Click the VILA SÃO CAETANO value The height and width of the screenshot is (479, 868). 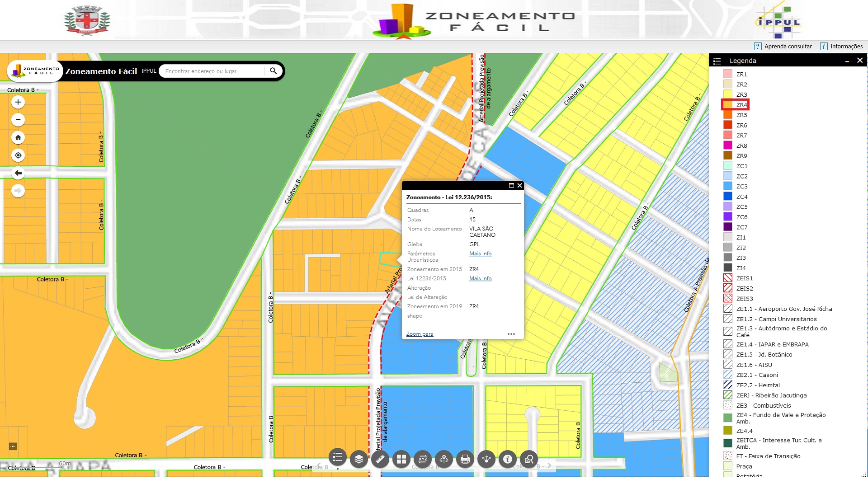coord(482,232)
